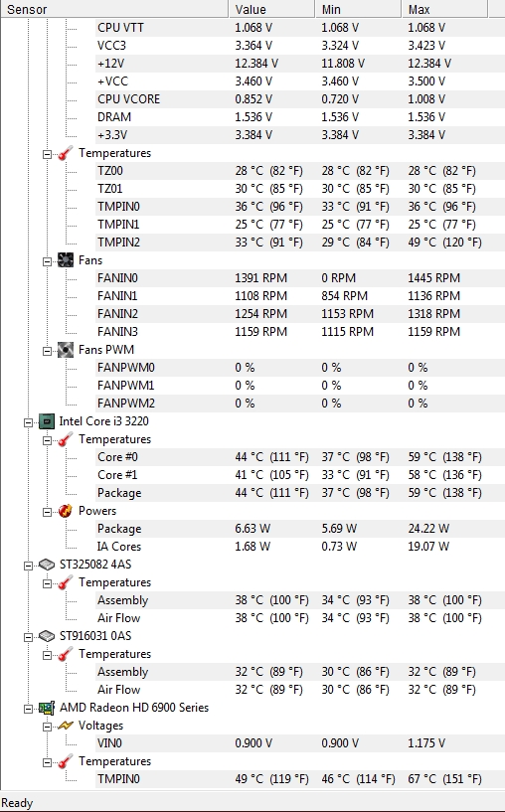This screenshot has width=505, height=812.
Task: Click the AMD Radeon HD 6900 graphics card icon
Action: tap(47, 708)
